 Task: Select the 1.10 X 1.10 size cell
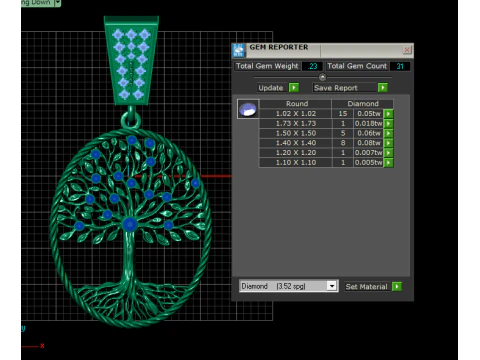pos(296,163)
